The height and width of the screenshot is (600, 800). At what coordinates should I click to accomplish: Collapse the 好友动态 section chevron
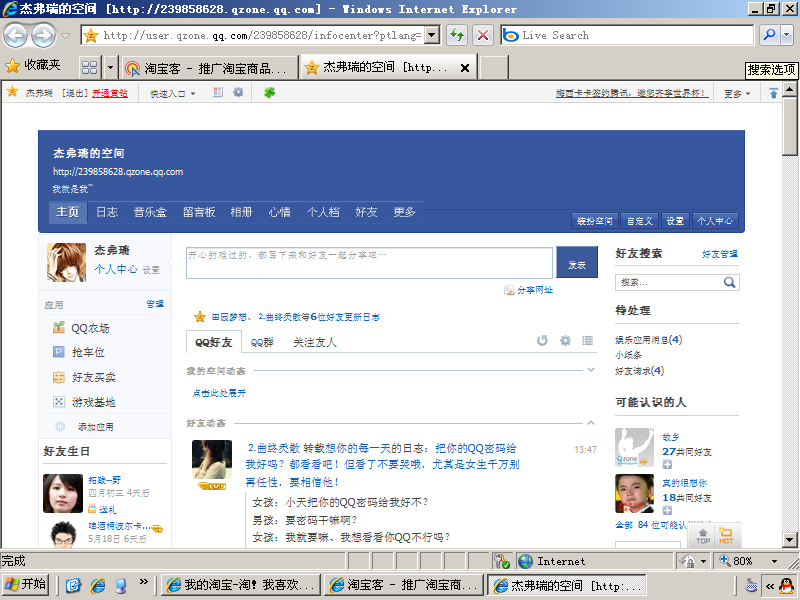pos(591,422)
